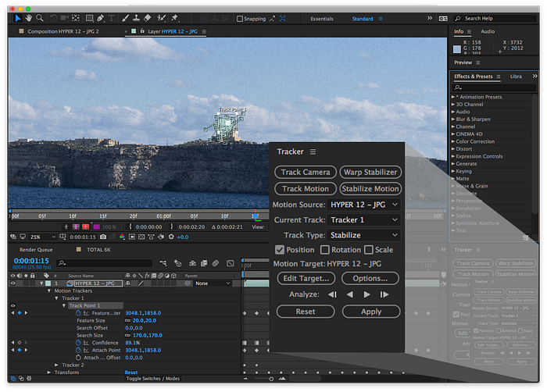The height and width of the screenshot is (392, 547).
Task: Enable the Scale checkbox in Tracker
Action: pos(367,250)
